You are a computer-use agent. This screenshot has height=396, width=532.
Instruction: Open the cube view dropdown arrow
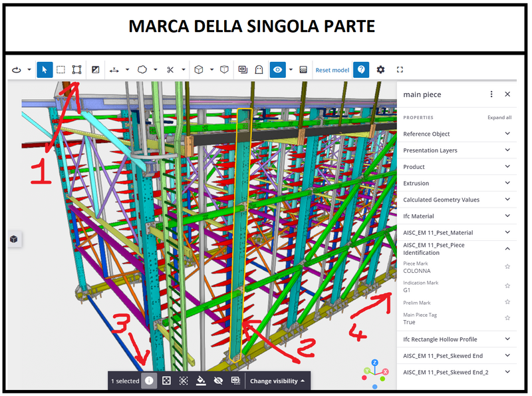click(x=211, y=70)
